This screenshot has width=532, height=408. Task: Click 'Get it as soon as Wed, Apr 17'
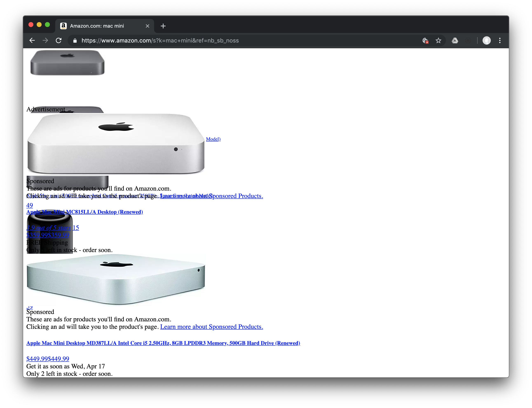pos(66,366)
